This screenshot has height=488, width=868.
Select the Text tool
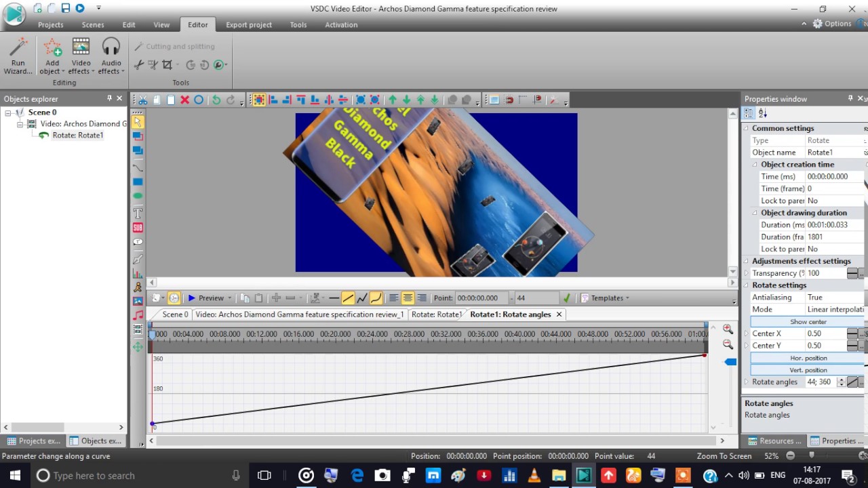[x=138, y=213]
